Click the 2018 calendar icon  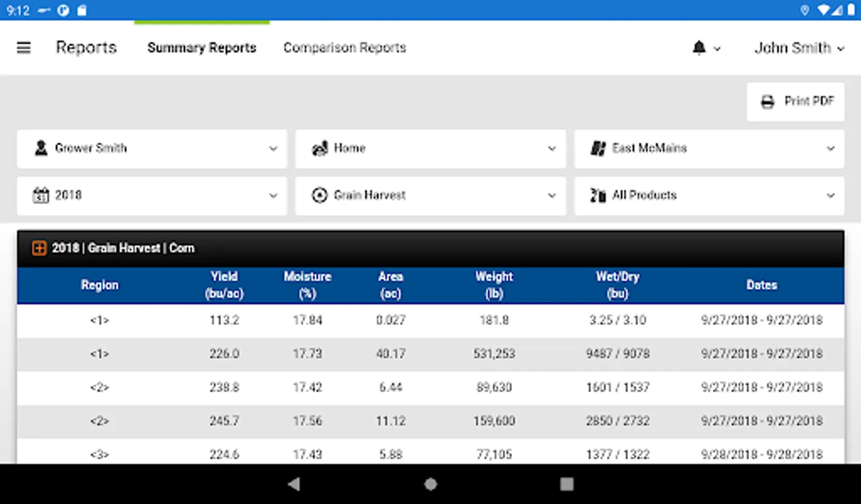pos(40,195)
